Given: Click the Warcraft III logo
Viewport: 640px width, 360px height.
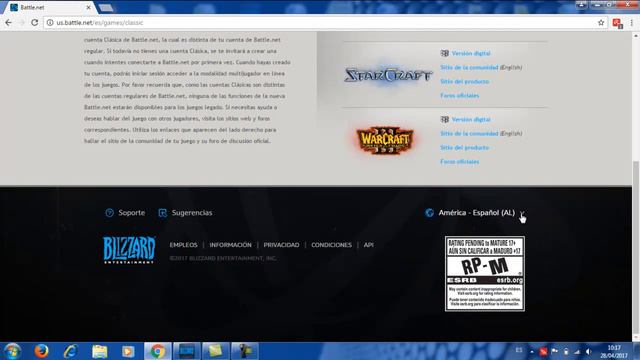Looking at the screenshot, I should pyautogui.click(x=385, y=140).
